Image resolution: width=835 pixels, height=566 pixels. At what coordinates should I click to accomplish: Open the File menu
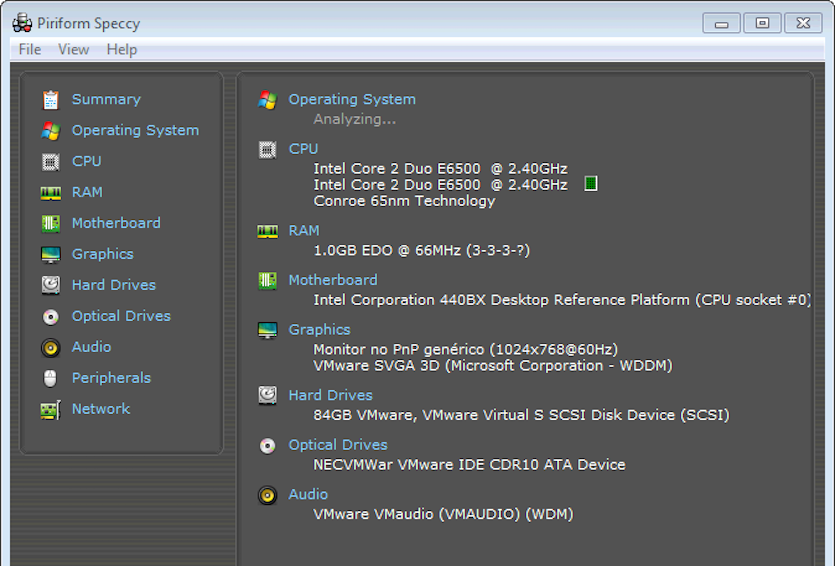[30, 50]
